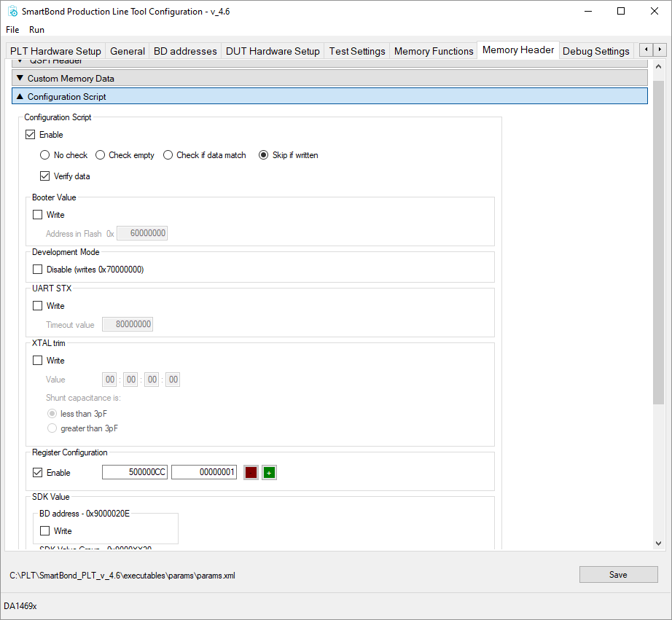672x620 pixels.
Task: Toggle the Configuration Script Enable checkbox
Action: 30,135
